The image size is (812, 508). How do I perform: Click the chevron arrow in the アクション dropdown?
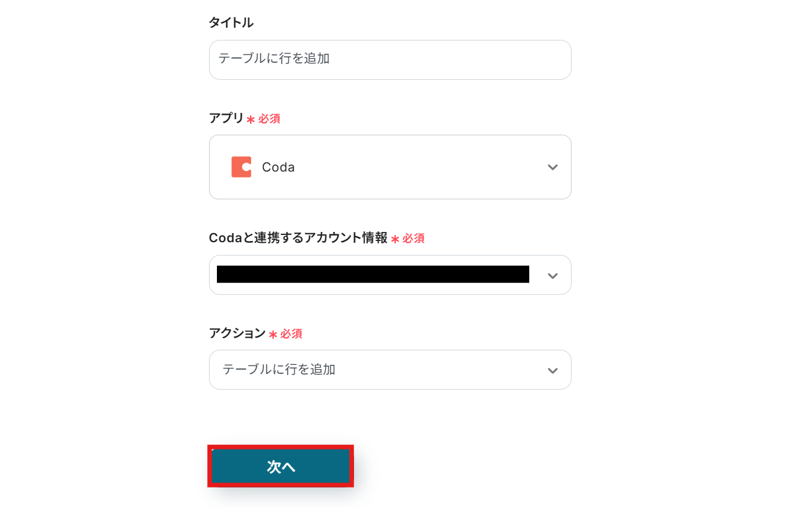pos(552,370)
